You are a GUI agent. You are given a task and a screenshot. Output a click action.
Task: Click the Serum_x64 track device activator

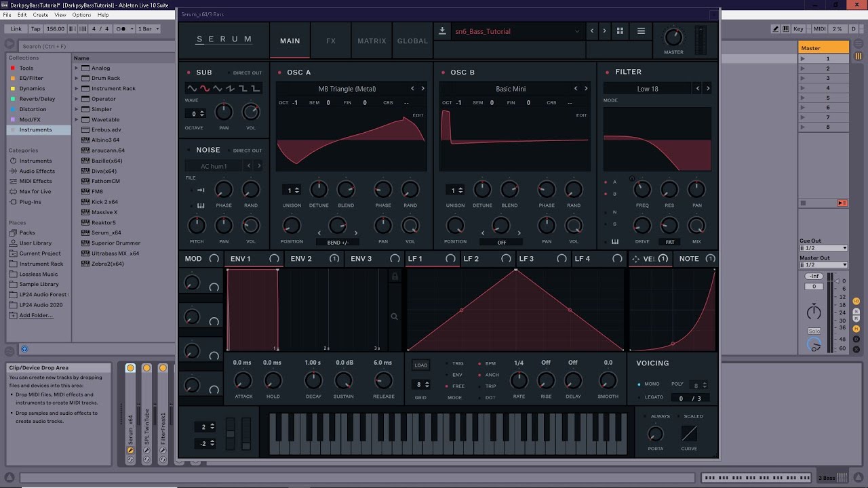(x=130, y=368)
